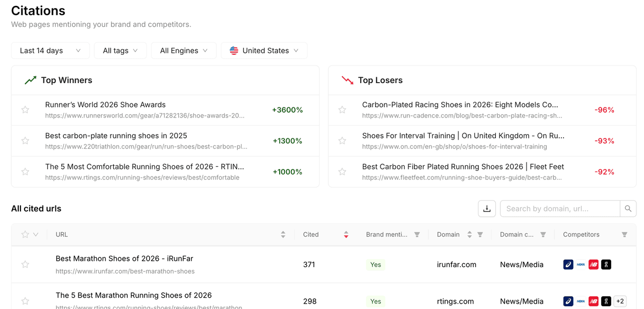Click the download export icon button
The width and height of the screenshot is (644, 309).
click(487, 209)
